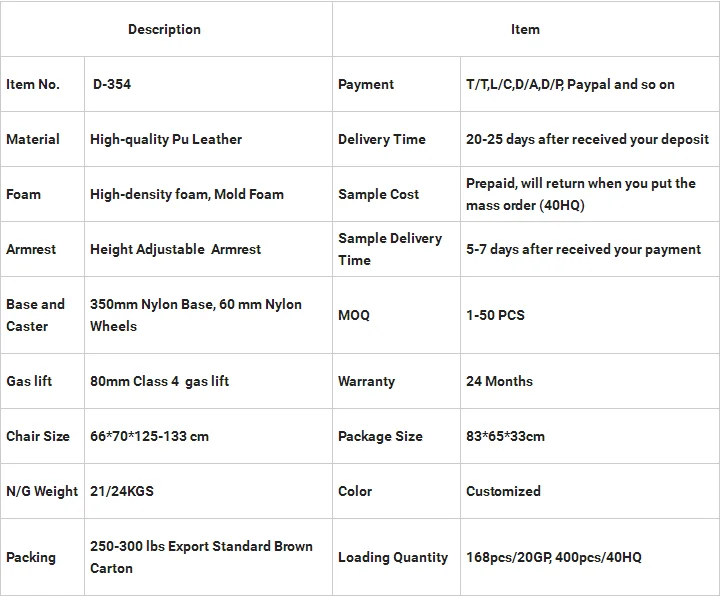Click the 168pcs/20GP loading quantity value
The height and width of the screenshot is (597, 720).
click(554, 557)
